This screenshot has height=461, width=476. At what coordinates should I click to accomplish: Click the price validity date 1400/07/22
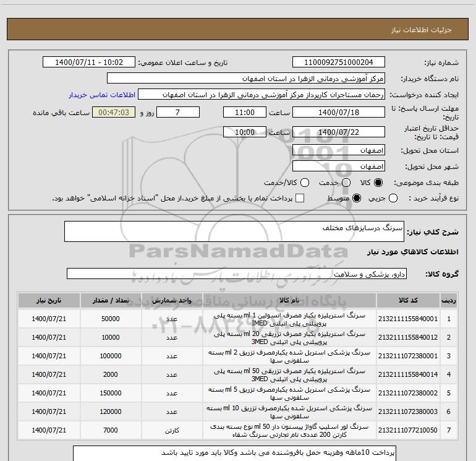(339, 132)
